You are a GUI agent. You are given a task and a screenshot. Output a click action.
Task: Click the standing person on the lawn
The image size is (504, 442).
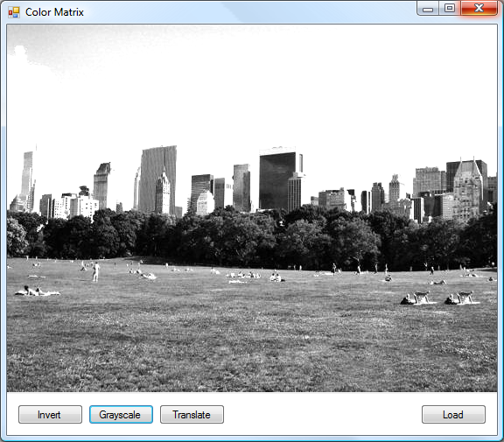[x=95, y=272]
